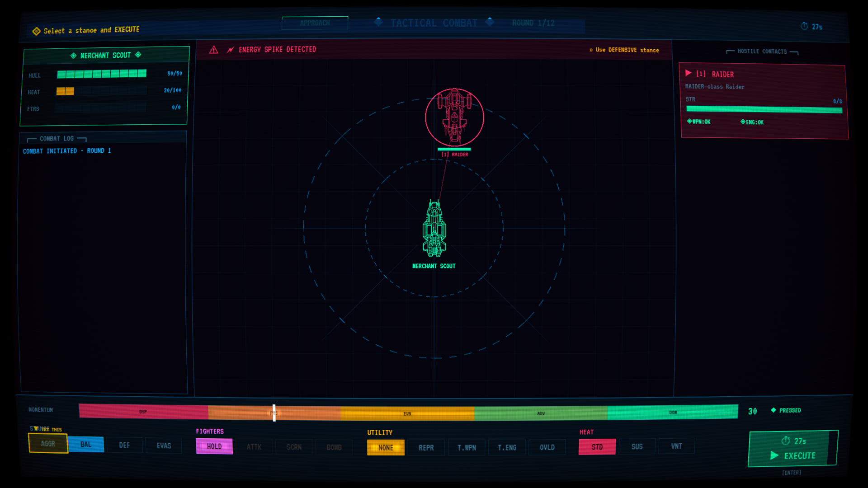Enable OVLD utility mode

click(x=547, y=447)
